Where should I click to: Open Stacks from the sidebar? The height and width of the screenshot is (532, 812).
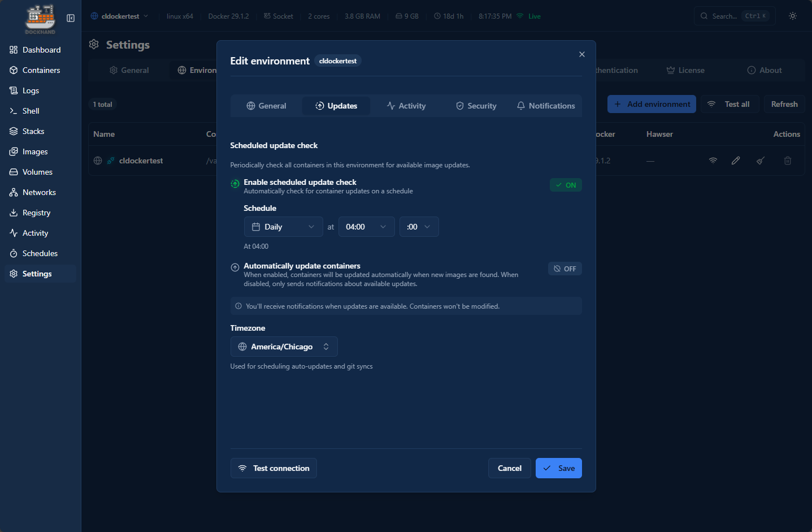coord(33,131)
